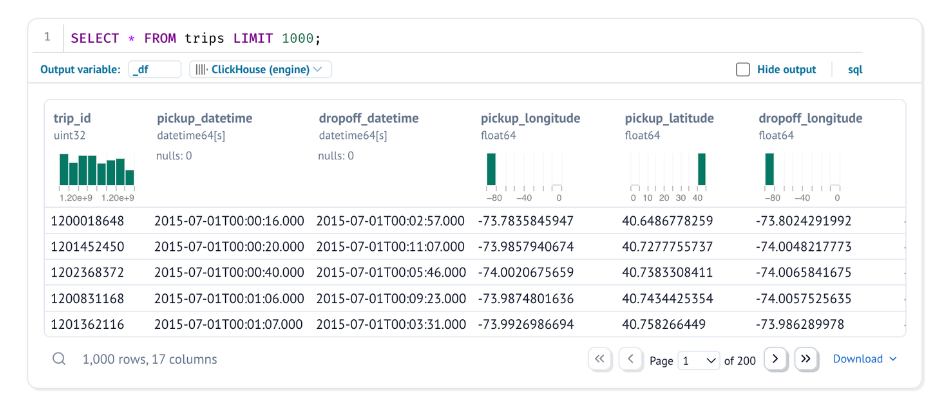
Task: Jump to the last results page
Action: [x=807, y=359]
